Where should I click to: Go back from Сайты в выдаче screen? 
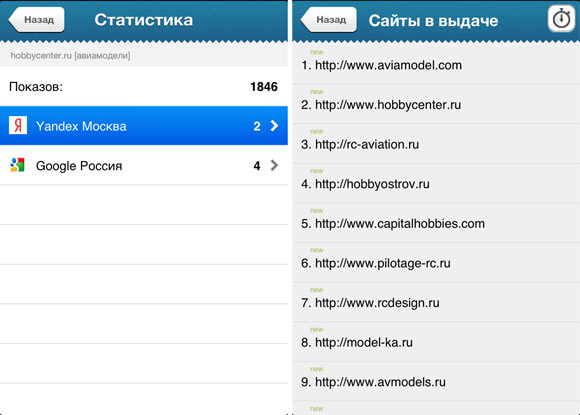click(x=328, y=20)
